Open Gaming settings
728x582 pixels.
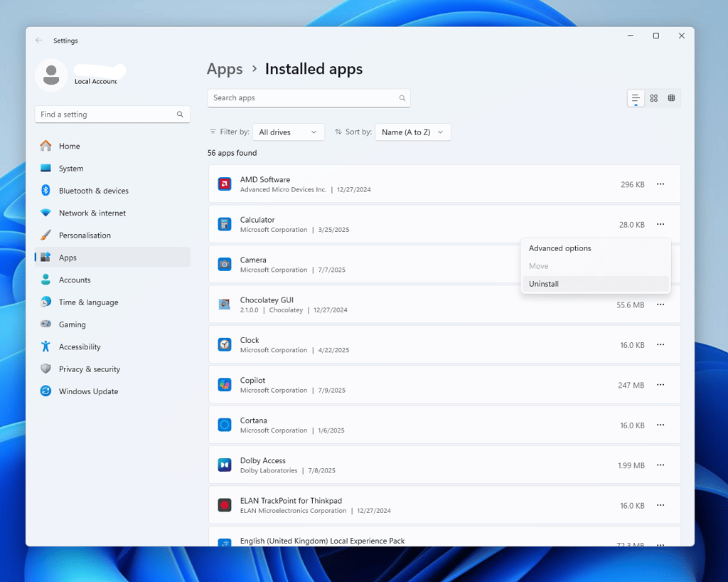point(112,324)
